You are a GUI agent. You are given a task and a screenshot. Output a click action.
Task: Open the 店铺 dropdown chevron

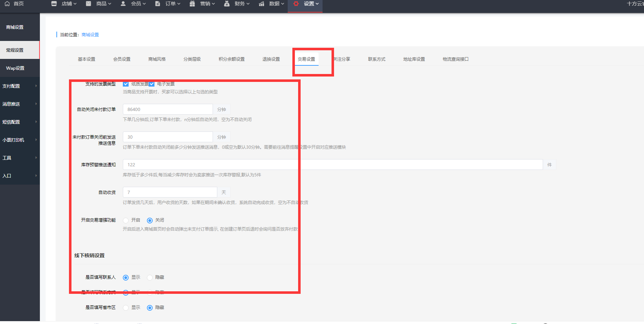75,4
